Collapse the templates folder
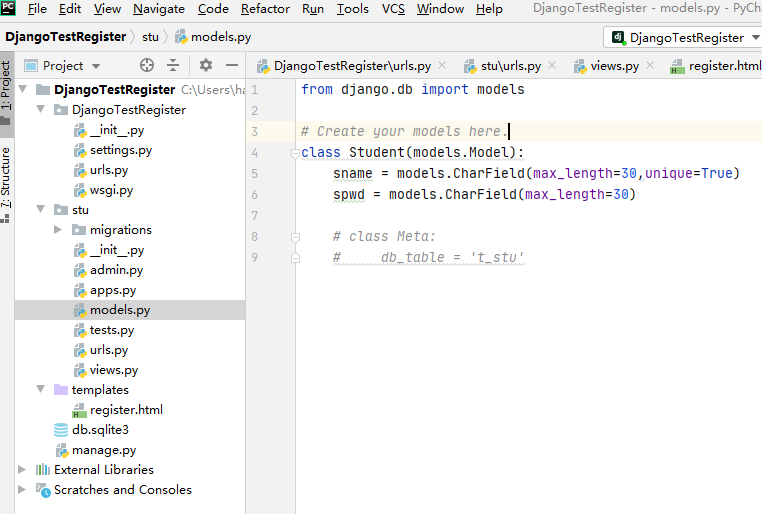762x514 pixels. point(41,390)
